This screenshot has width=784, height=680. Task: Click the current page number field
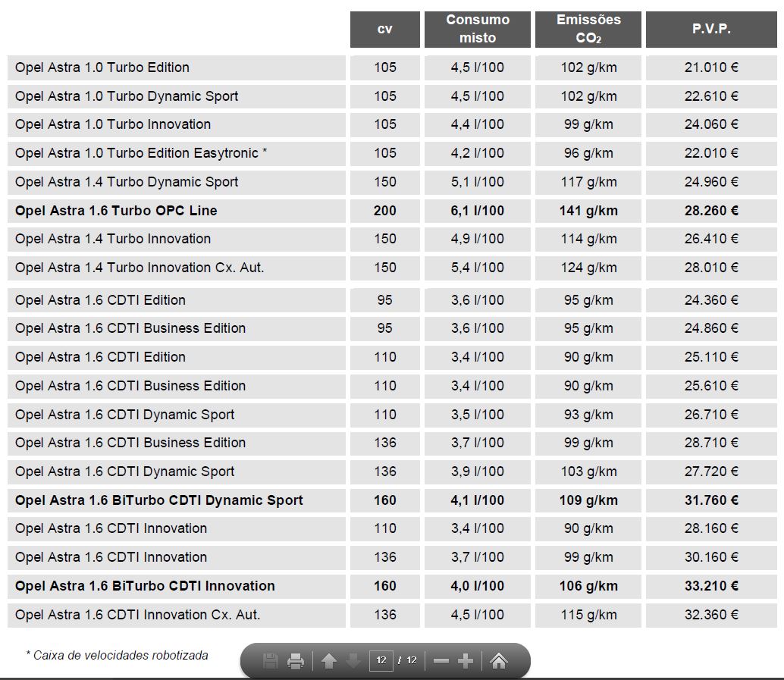pyautogui.click(x=381, y=660)
